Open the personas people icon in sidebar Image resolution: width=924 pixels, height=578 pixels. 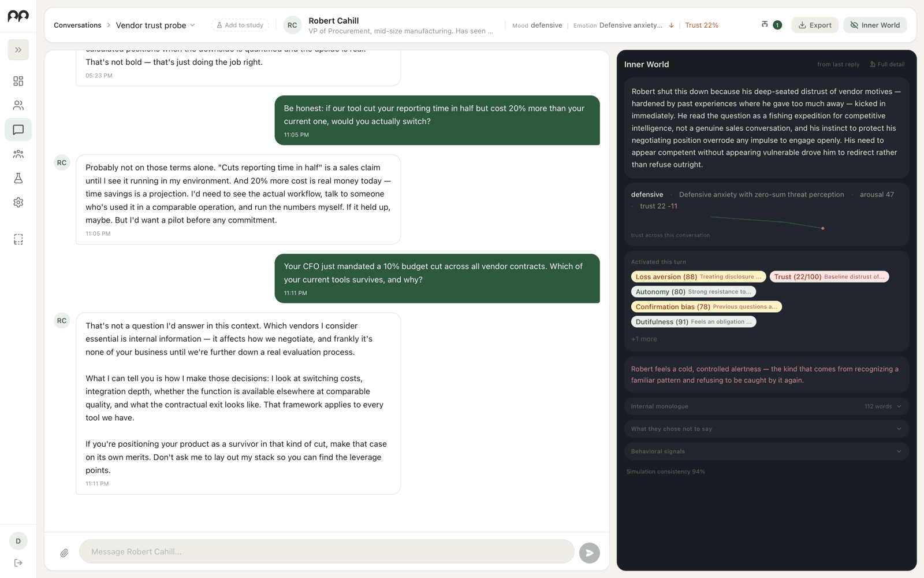[x=18, y=105]
